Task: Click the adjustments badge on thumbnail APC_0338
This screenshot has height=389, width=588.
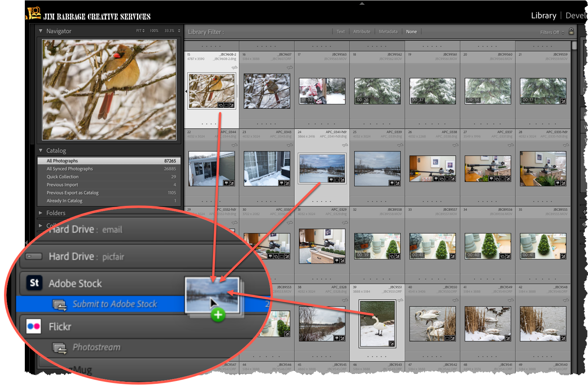Action: 453,179
